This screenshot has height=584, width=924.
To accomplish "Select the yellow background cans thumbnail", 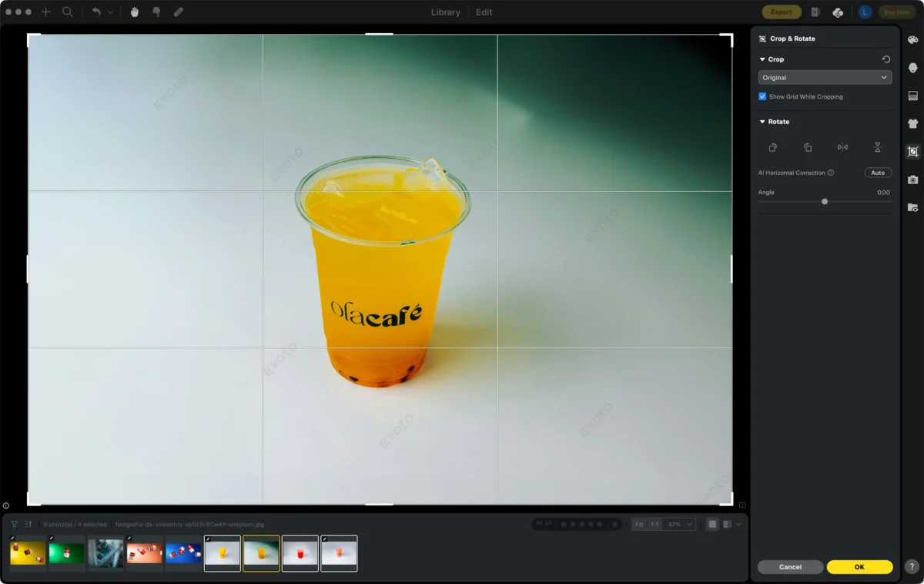I will 28,553.
